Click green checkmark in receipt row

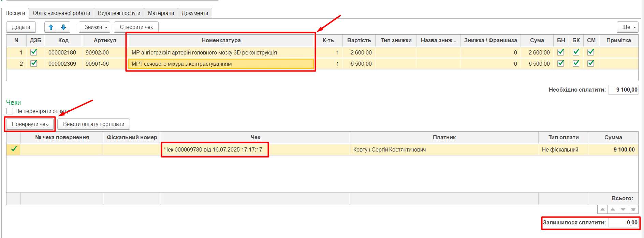point(14,149)
